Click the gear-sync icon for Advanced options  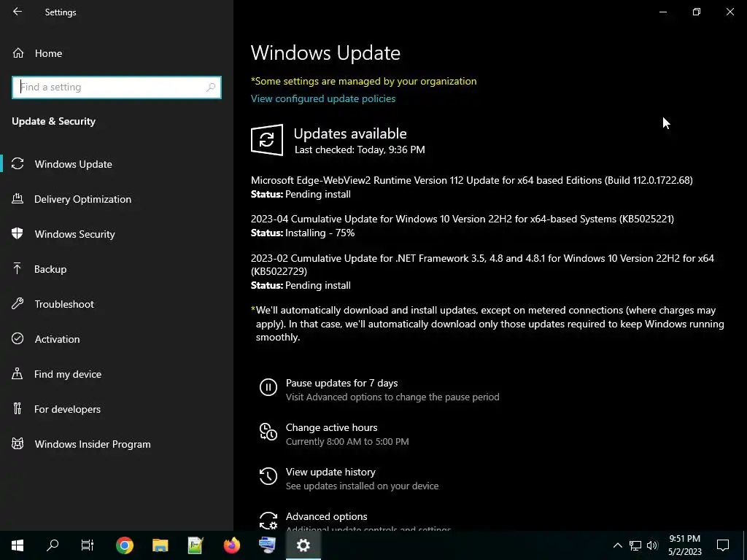coord(268,521)
